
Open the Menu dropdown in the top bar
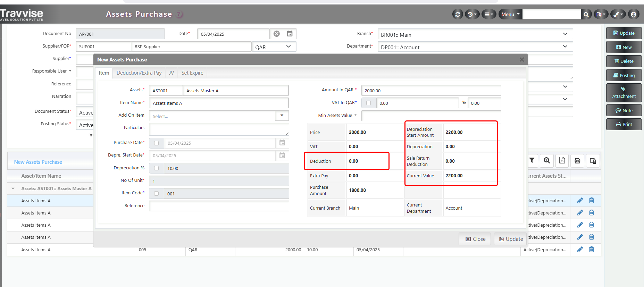pos(510,14)
